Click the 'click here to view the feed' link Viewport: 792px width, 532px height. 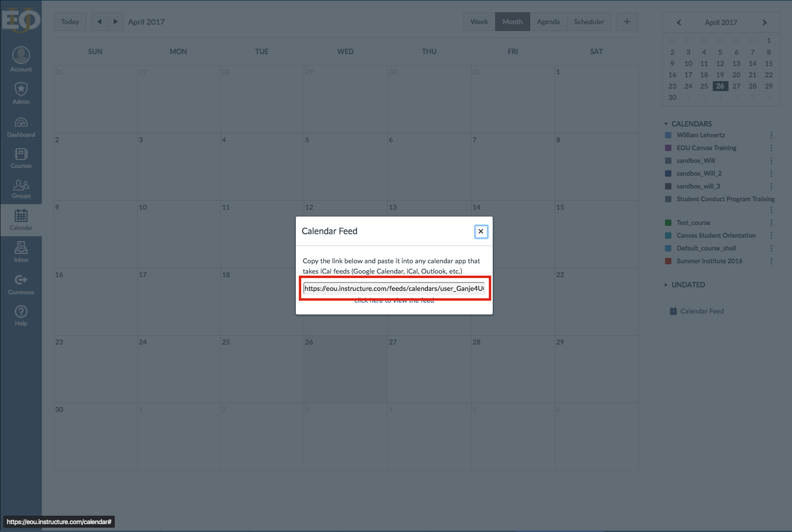click(x=394, y=300)
